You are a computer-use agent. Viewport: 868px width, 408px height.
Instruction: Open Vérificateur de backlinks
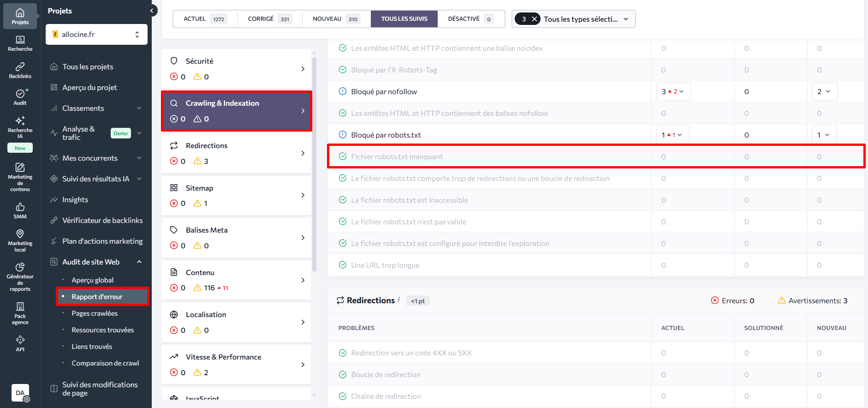(x=102, y=221)
